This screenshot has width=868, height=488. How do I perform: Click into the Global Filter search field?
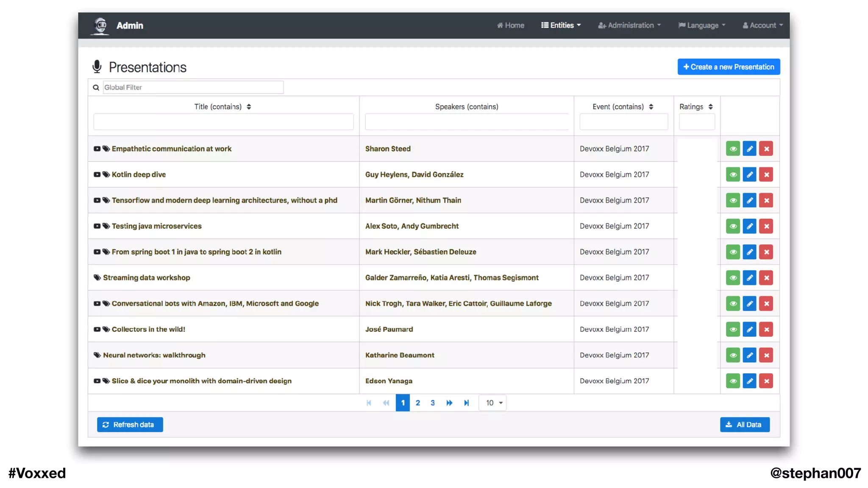pyautogui.click(x=193, y=87)
